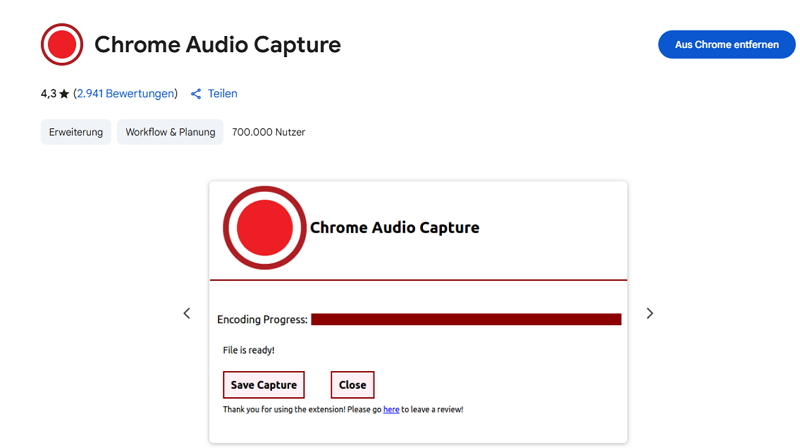Advance to the next screenshot with right arrow
The width and height of the screenshot is (800, 448).
click(649, 313)
